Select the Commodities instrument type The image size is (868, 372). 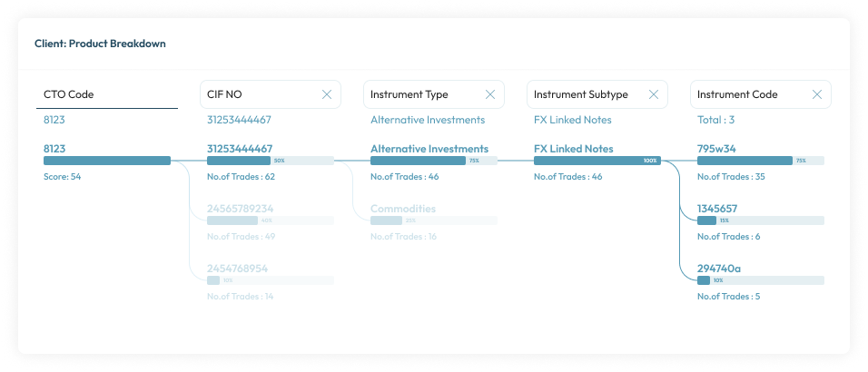point(403,209)
